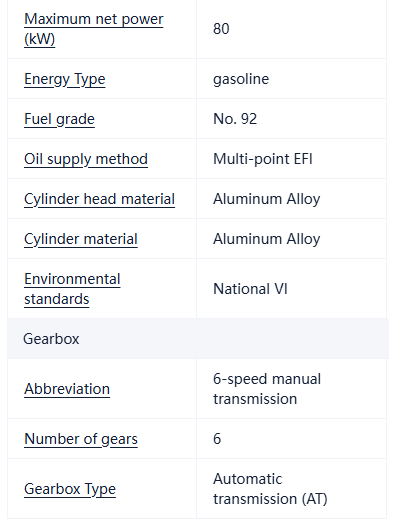This screenshot has height=519, width=396.
Task: Select the 6-speed manual transmission text
Action: coord(267,389)
